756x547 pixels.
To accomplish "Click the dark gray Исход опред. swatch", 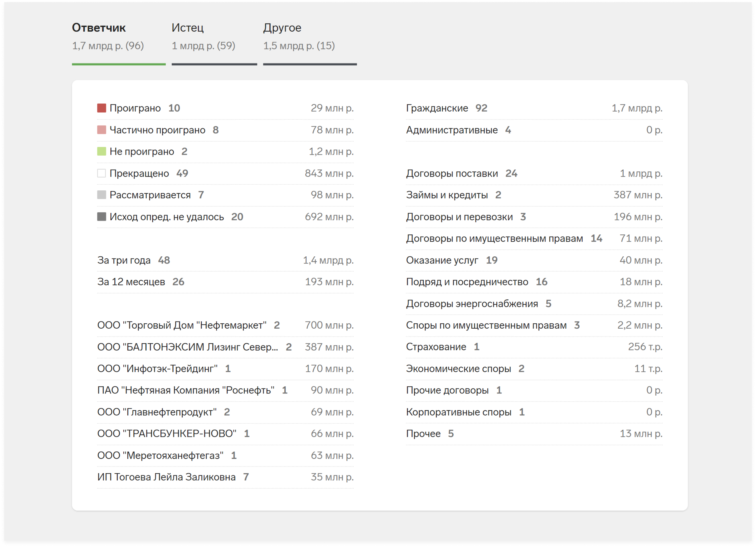I will tap(101, 217).
